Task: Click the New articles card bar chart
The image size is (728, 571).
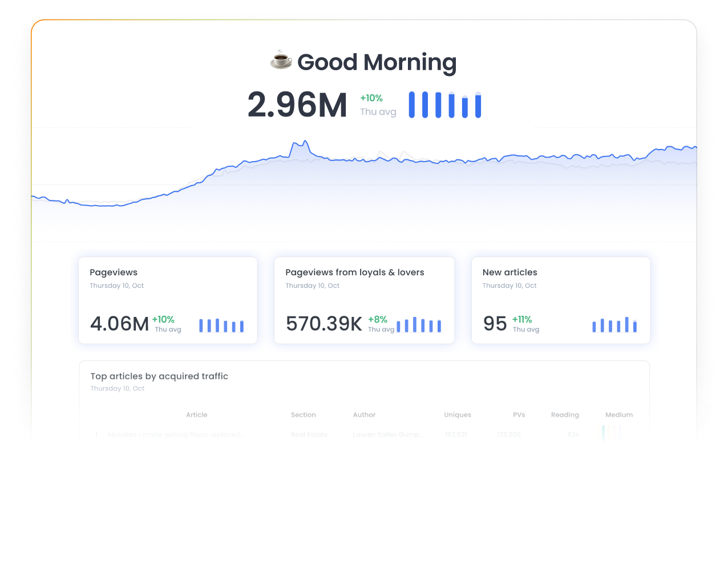Action: click(x=614, y=324)
